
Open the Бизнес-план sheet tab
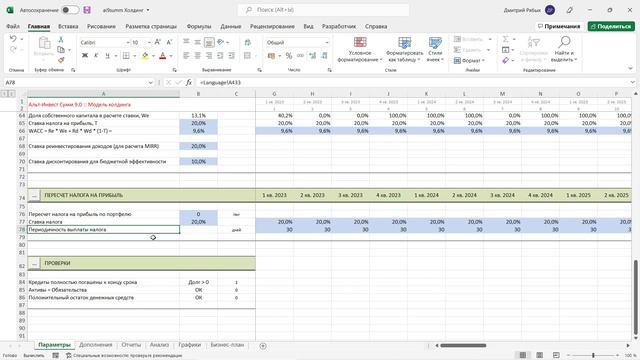click(227, 345)
